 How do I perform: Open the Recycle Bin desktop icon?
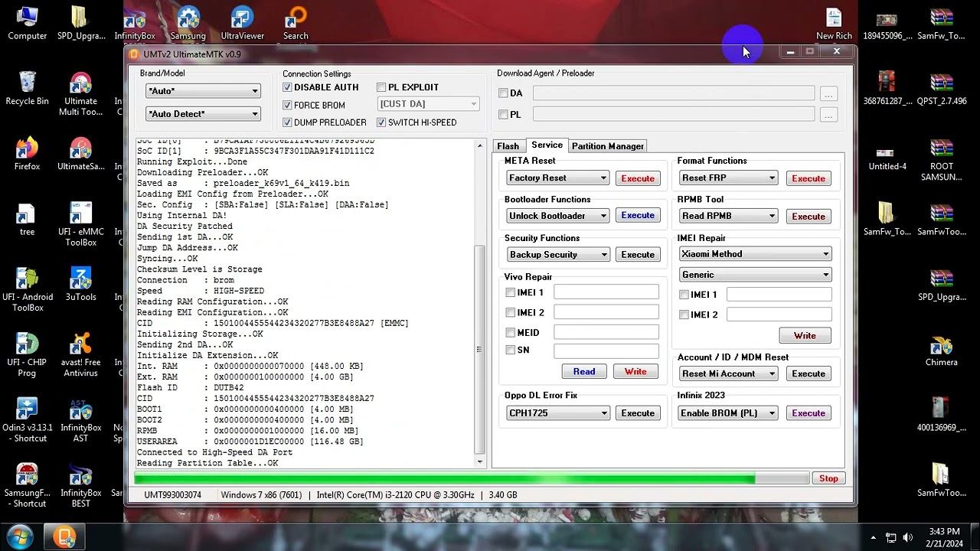27,85
